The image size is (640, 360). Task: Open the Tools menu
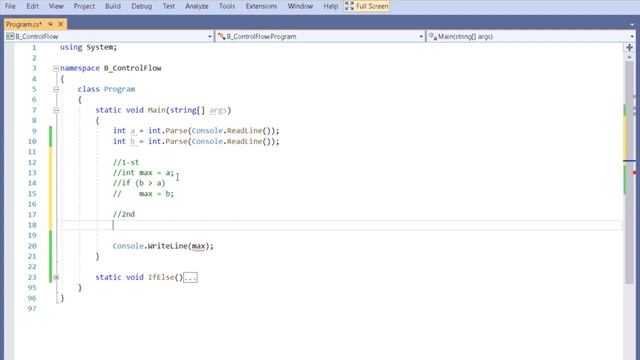(227, 6)
